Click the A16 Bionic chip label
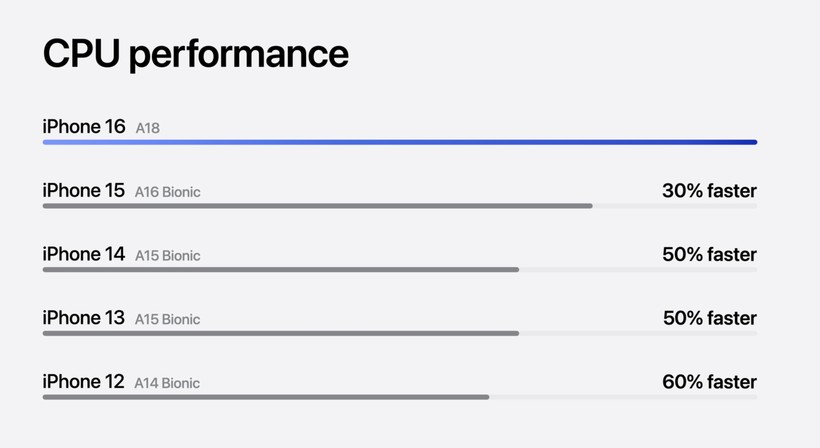This screenshot has height=448, width=820. (167, 192)
